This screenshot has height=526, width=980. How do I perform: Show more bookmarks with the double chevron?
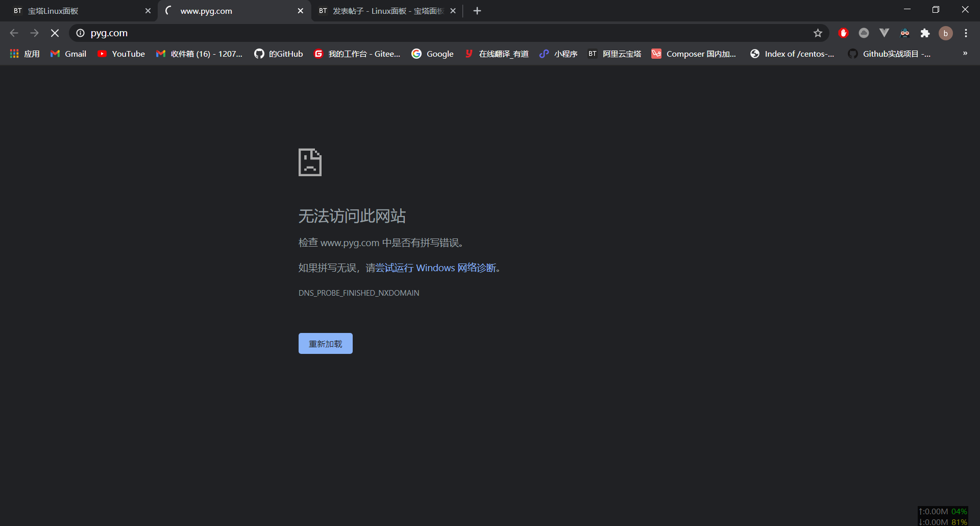click(x=965, y=54)
